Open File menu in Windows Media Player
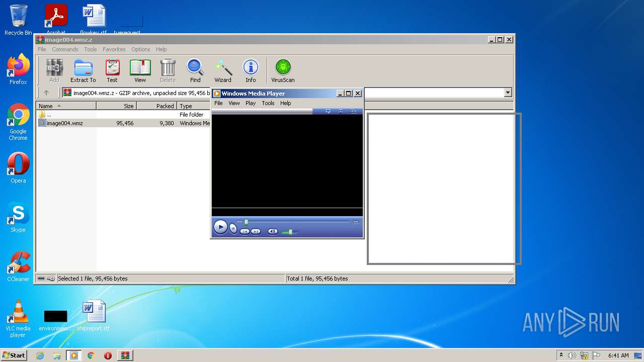This screenshot has width=644, height=362. point(218,103)
